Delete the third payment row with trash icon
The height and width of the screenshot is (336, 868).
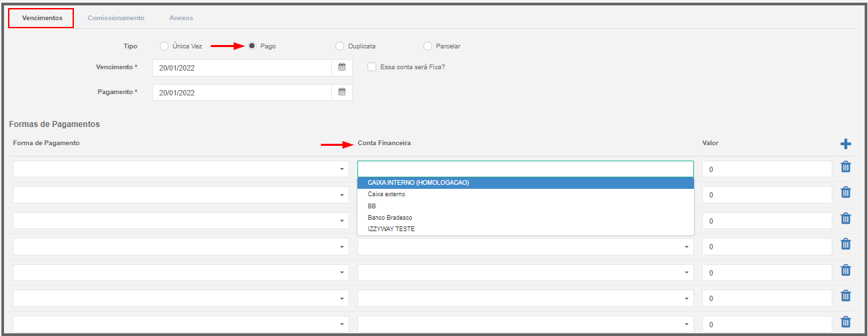[x=846, y=218]
